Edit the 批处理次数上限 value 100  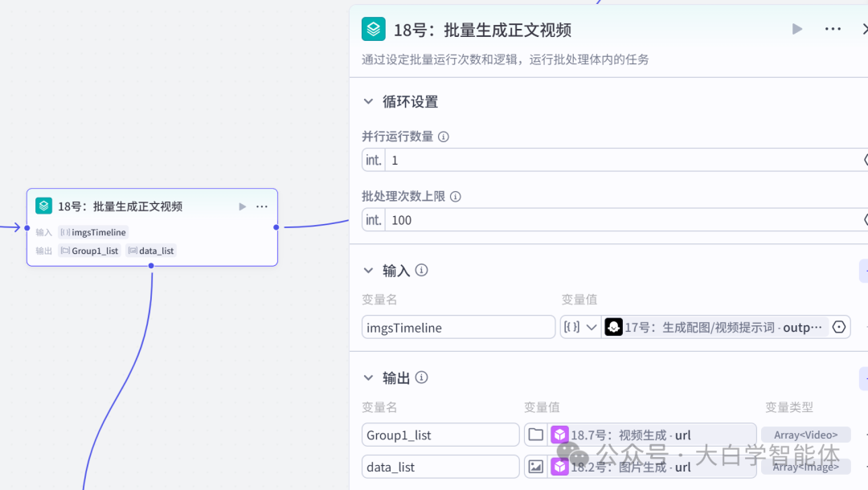click(626, 220)
